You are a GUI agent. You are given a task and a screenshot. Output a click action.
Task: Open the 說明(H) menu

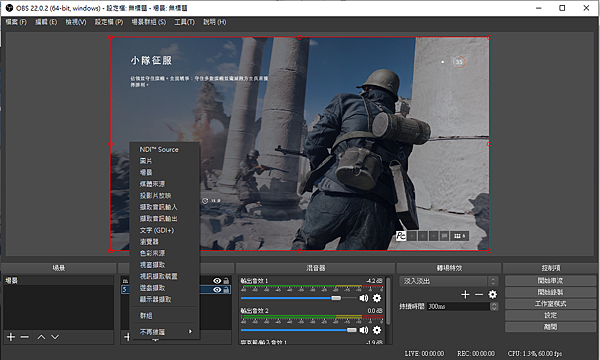click(215, 22)
